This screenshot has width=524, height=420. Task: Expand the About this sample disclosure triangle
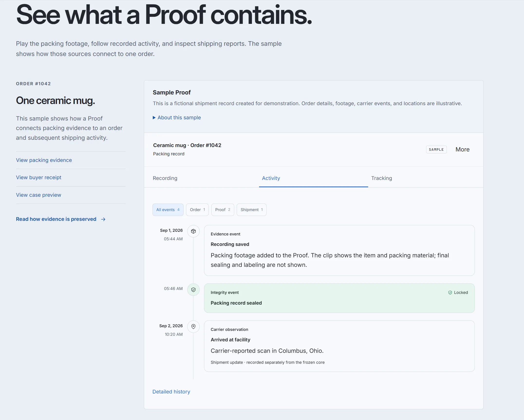pos(154,118)
